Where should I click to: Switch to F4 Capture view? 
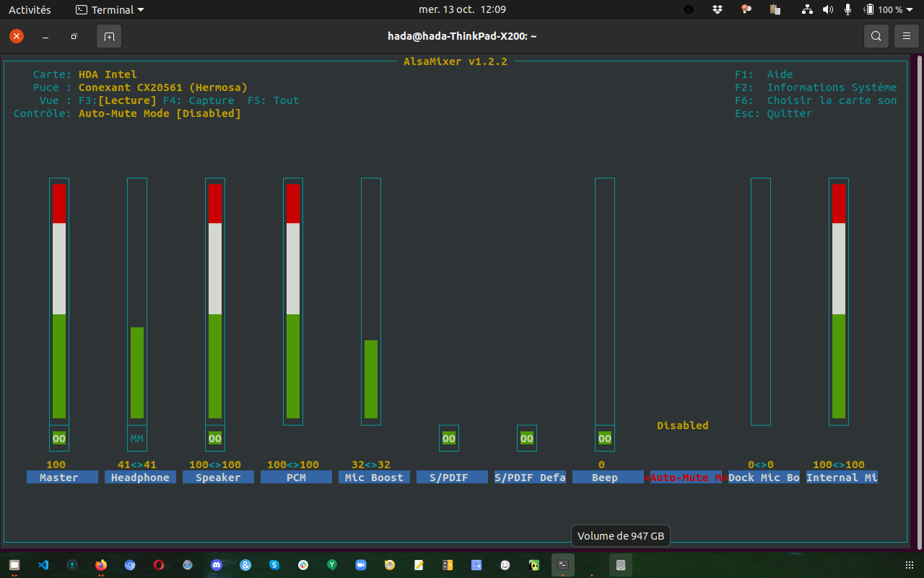(199, 100)
